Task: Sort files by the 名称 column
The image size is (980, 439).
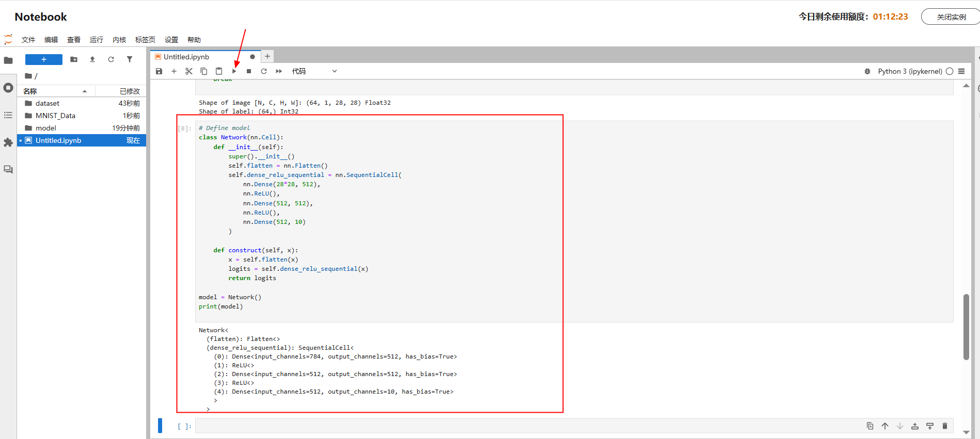Action: (56, 91)
